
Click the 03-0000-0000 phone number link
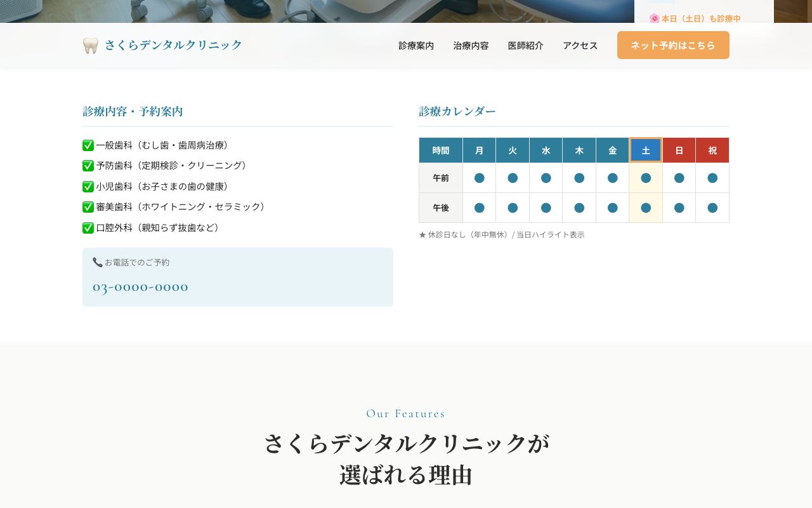tap(140, 287)
